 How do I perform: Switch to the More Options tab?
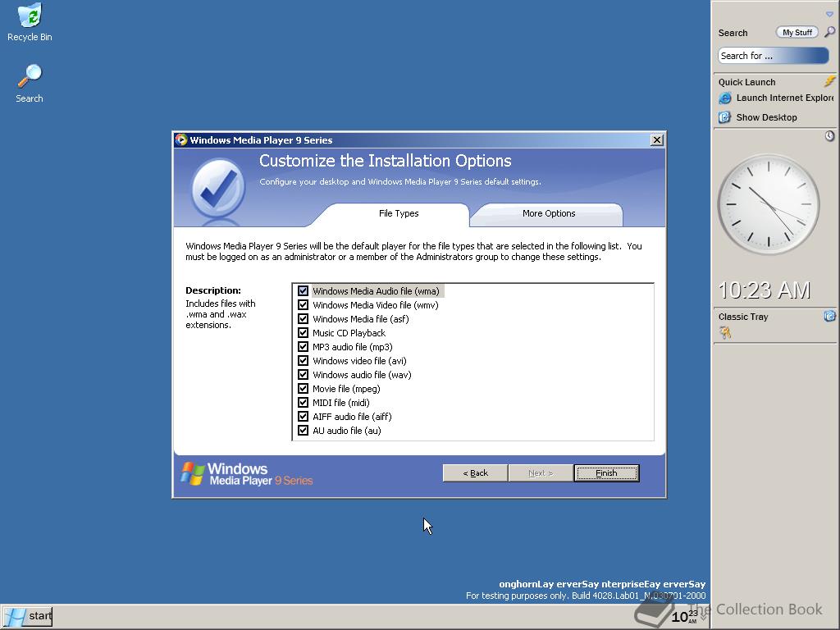click(549, 214)
